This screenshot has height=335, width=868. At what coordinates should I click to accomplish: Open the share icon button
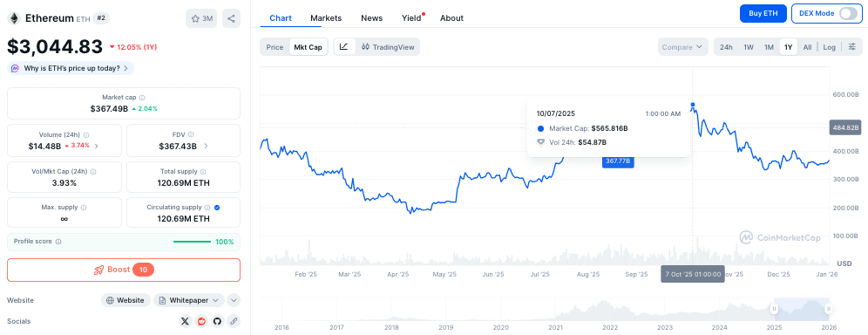point(232,18)
